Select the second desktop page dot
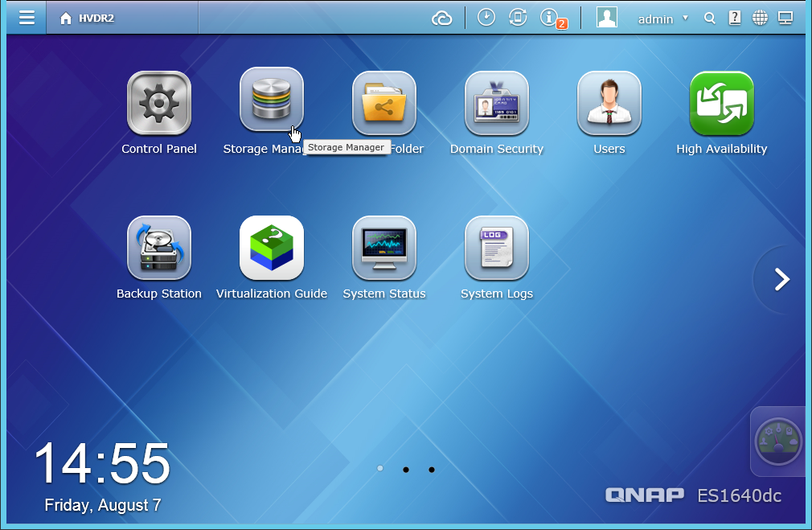Screen dimensions: 812x530 [406, 470]
